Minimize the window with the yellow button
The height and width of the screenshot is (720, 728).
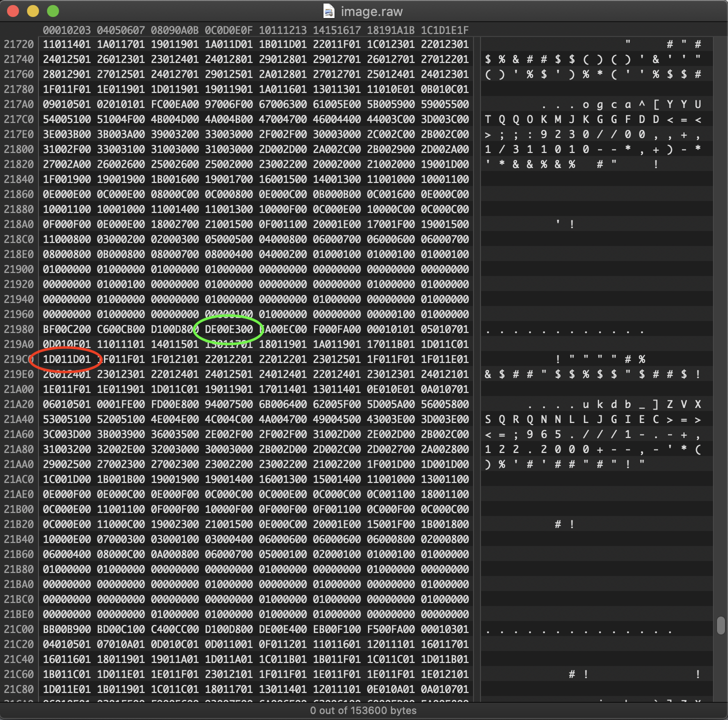click(x=32, y=11)
